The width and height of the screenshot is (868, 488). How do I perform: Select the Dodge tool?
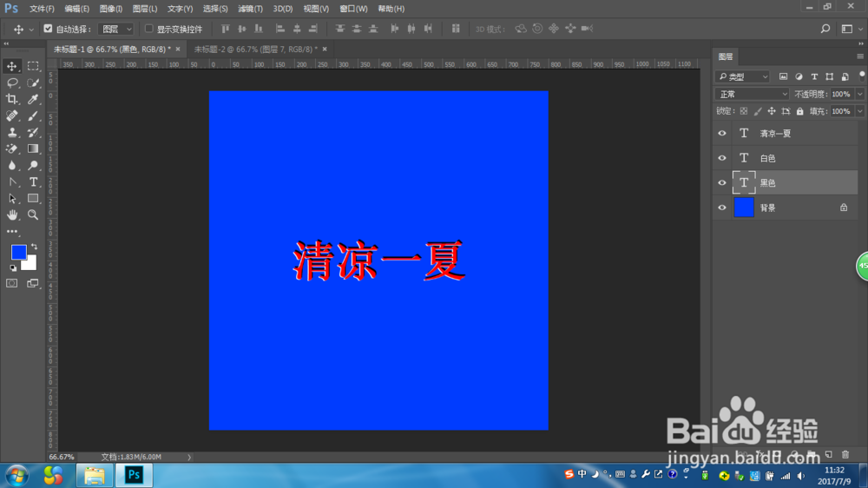click(x=33, y=165)
